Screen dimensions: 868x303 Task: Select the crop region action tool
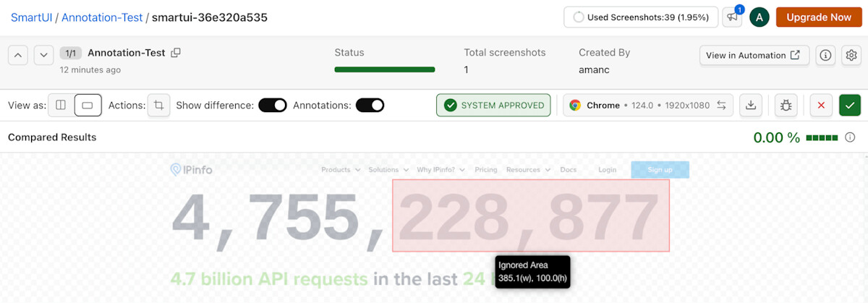pyautogui.click(x=159, y=106)
